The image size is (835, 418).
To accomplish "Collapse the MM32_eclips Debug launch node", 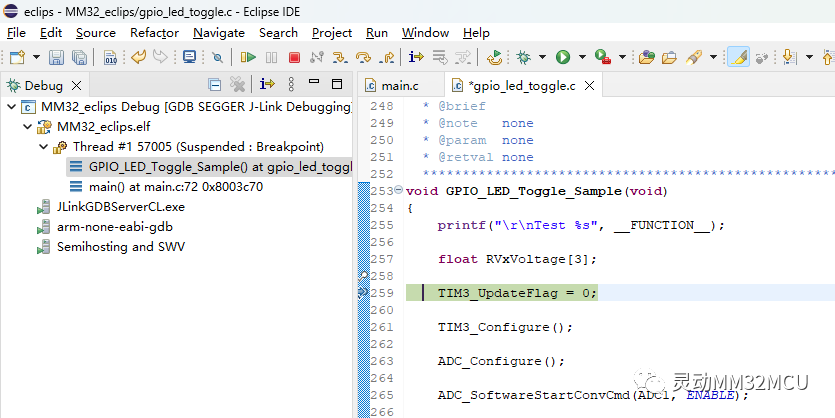I will 11,106.
